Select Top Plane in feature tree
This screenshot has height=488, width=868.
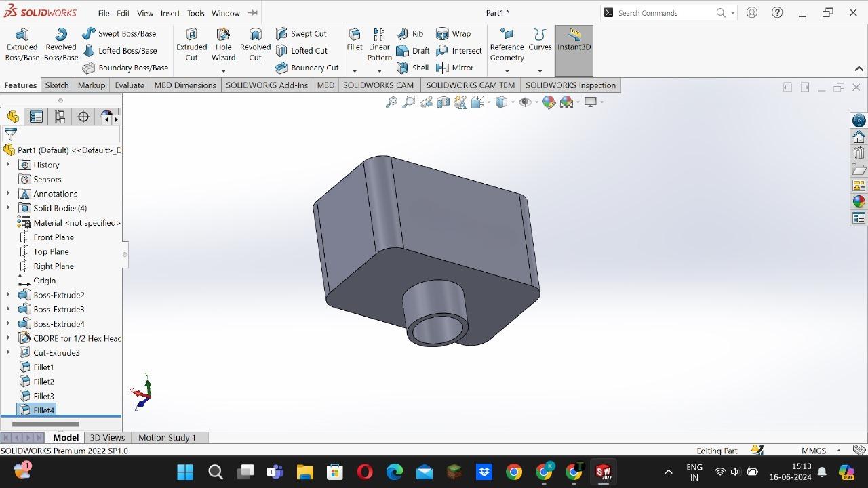pos(51,251)
